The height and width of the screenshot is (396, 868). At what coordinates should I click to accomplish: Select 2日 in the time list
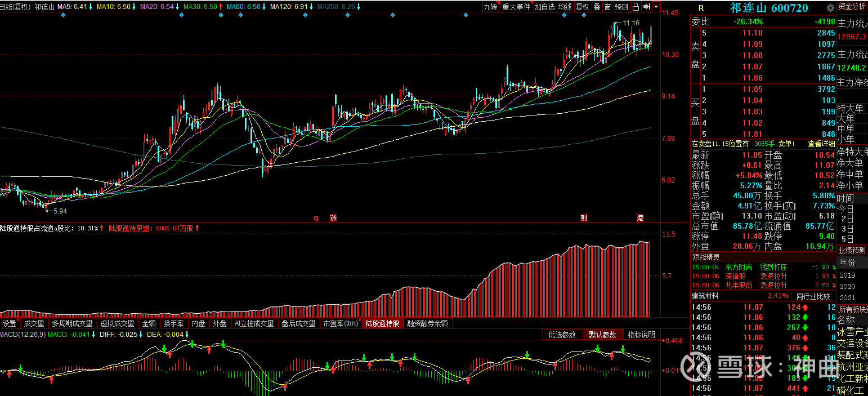[847, 219]
